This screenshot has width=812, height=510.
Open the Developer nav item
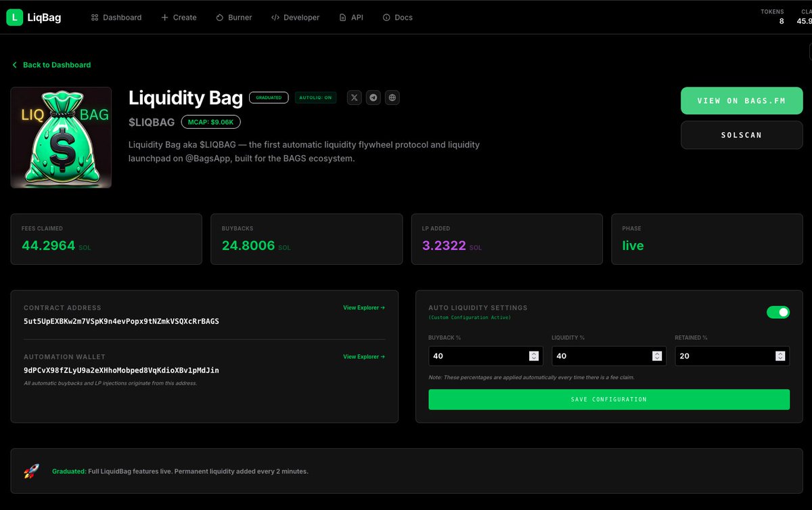pyautogui.click(x=295, y=18)
